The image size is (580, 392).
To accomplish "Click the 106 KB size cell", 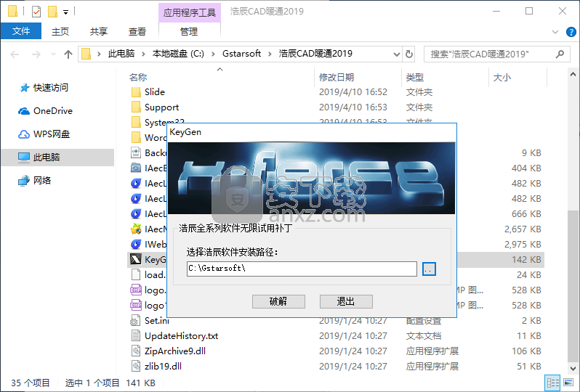I will (526, 351).
